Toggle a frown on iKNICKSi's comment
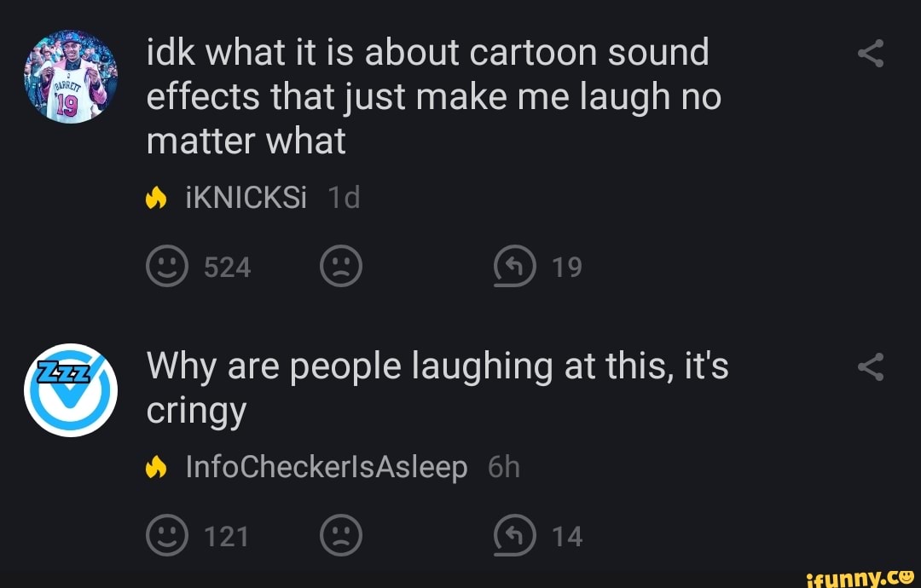 coord(341,265)
